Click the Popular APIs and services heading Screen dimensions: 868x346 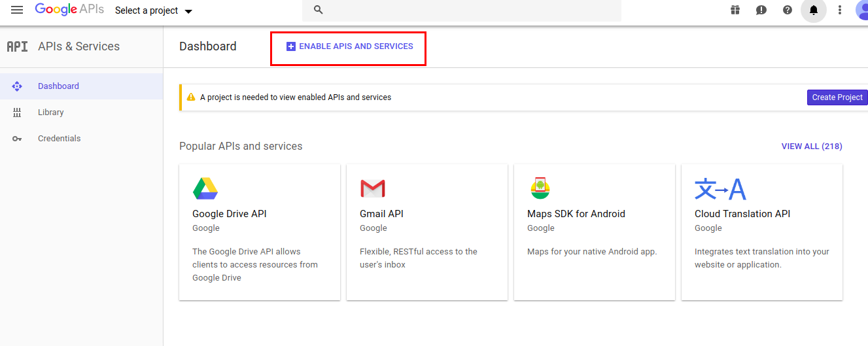(x=241, y=147)
